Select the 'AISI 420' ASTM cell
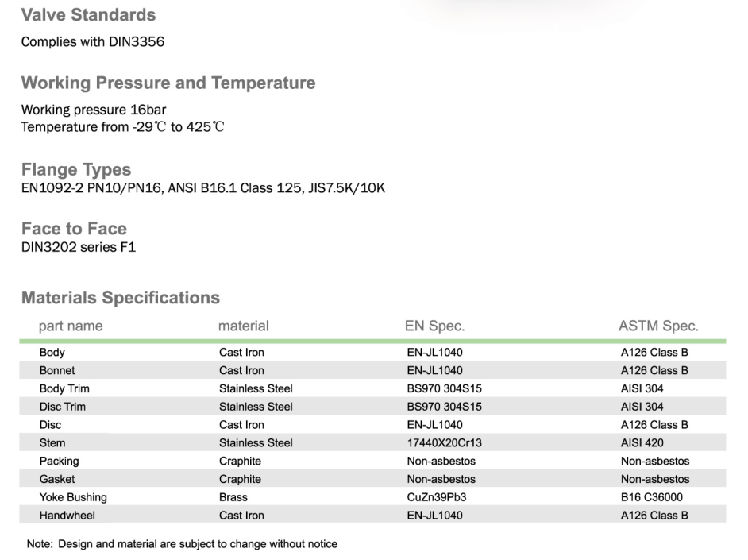The image size is (748, 560). click(x=642, y=442)
